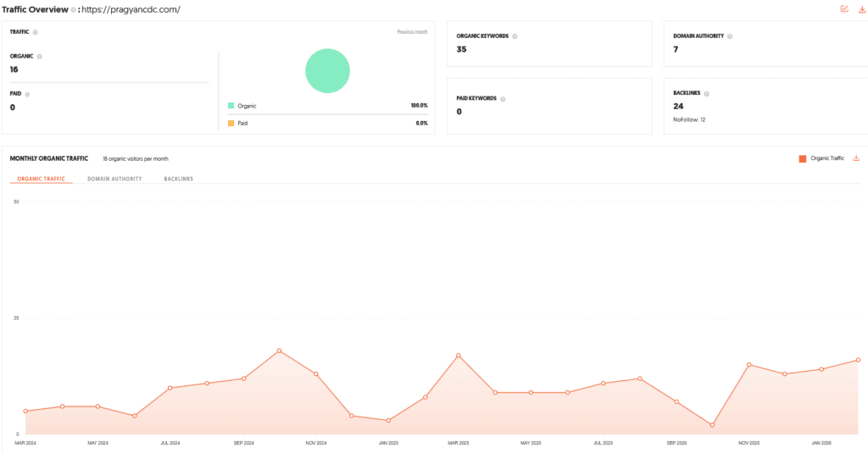The image size is (868, 453).
Task: Toggle the Organic Traffic legend series
Action: coord(821,158)
